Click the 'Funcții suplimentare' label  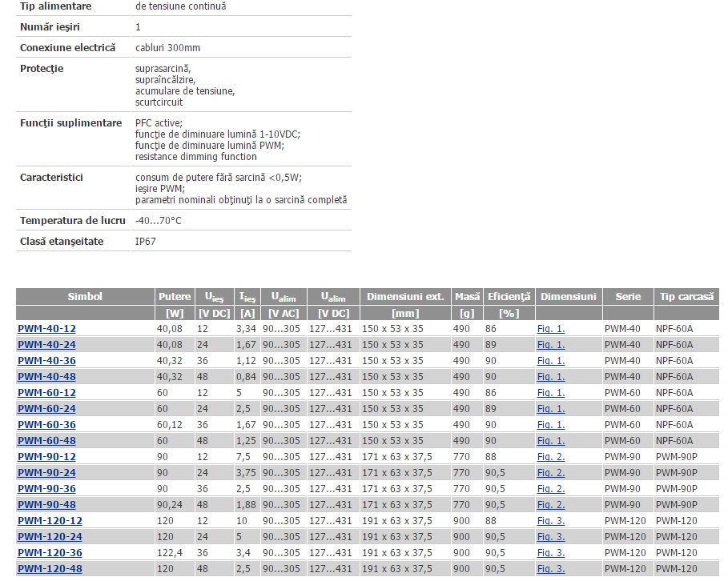coord(71,123)
